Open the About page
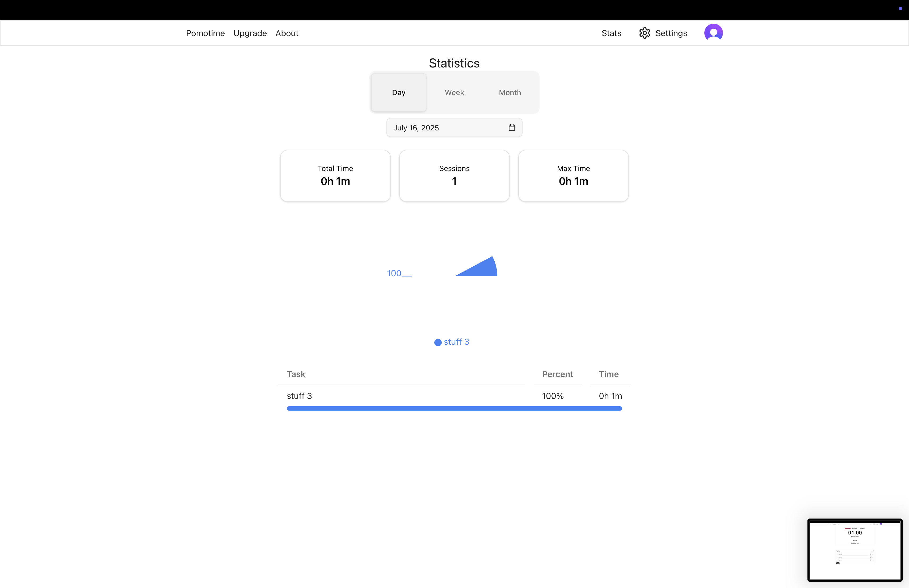 click(x=287, y=33)
